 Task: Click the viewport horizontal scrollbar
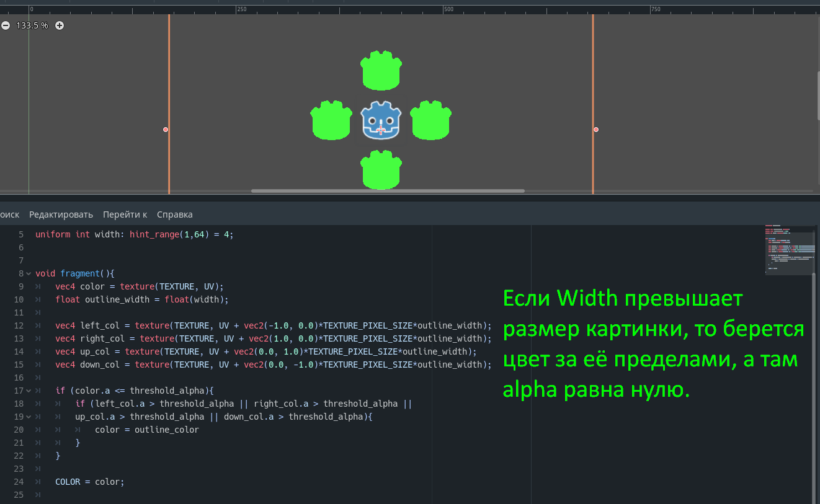pos(388,191)
